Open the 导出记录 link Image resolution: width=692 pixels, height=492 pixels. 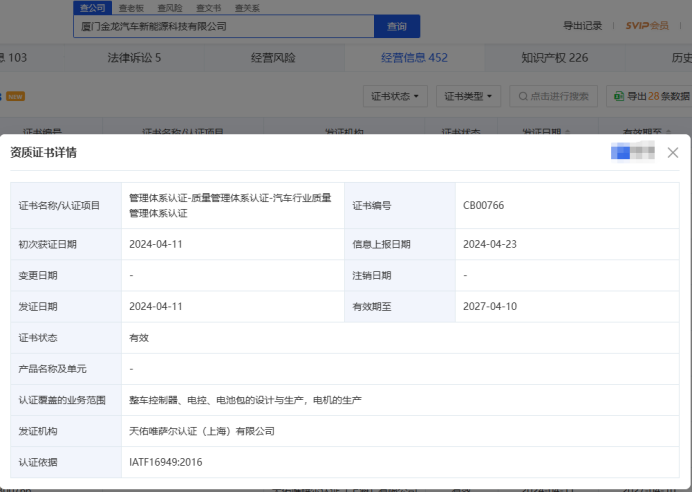(x=582, y=26)
